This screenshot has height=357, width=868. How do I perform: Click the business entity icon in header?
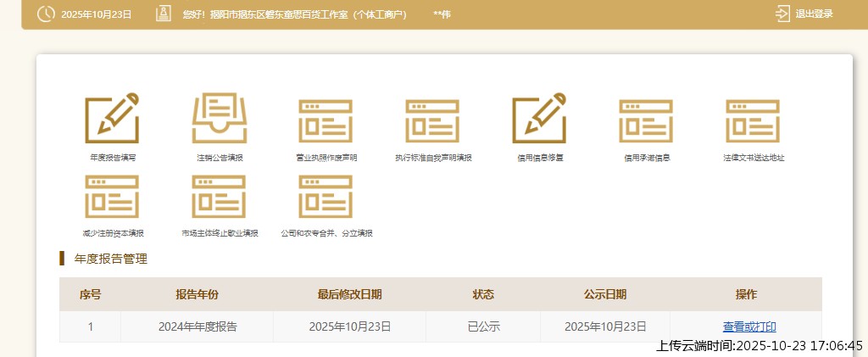coord(163,14)
